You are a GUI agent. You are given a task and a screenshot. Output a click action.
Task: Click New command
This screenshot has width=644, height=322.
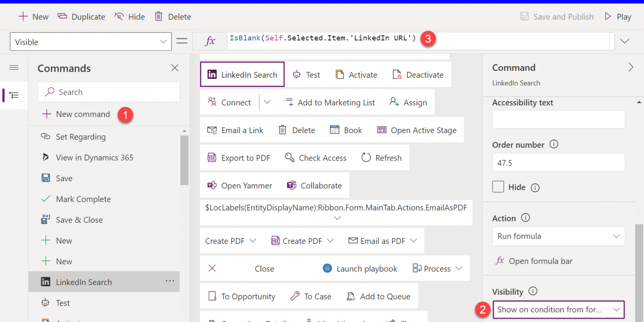[x=76, y=114]
